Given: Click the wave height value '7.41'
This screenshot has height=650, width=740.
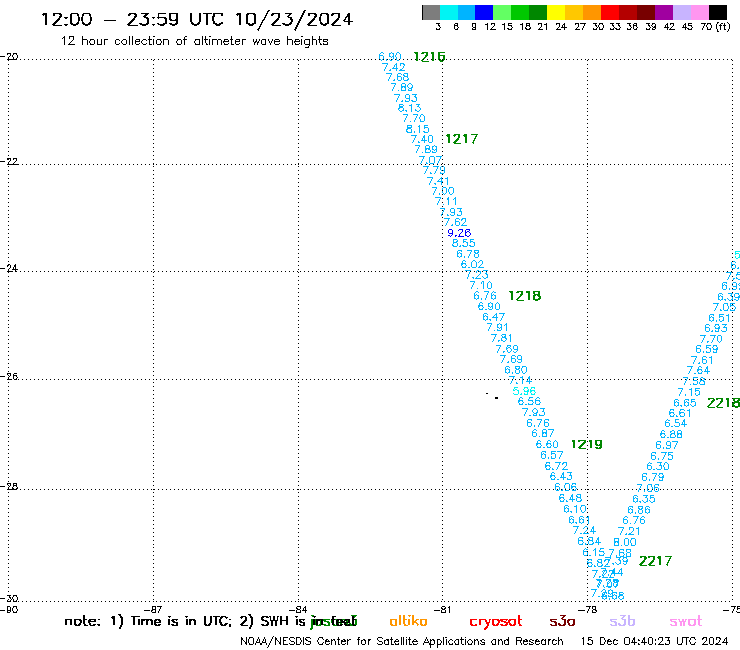Looking at the screenshot, I should (438, 181).
